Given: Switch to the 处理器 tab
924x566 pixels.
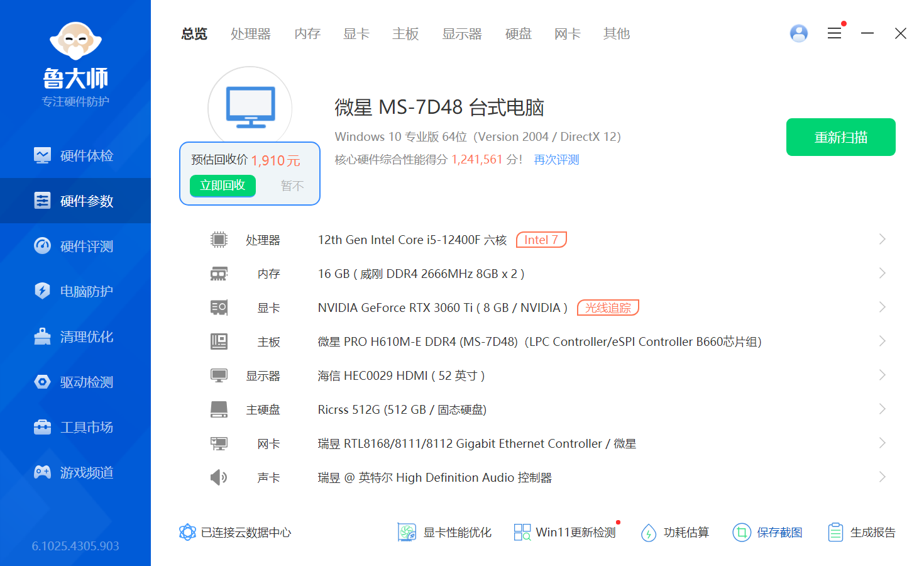Looking at the screenshot, I should point(250,34).
